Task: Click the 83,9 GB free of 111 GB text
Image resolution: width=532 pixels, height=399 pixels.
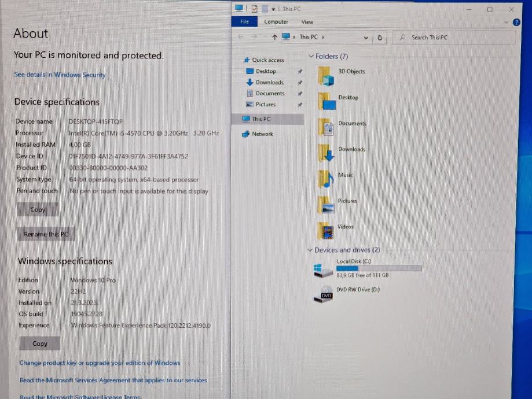Action: tap(362, 275)
